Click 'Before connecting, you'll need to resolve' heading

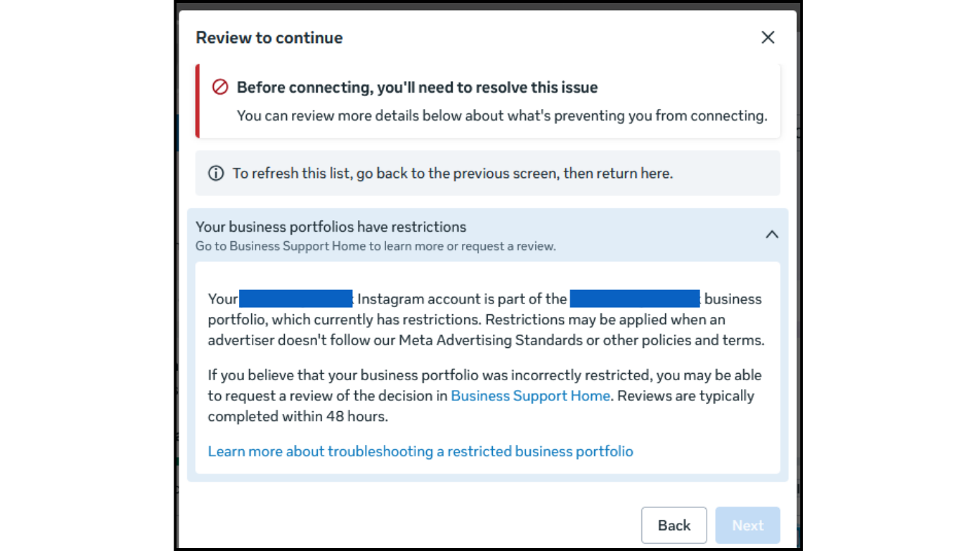[417, 88]
